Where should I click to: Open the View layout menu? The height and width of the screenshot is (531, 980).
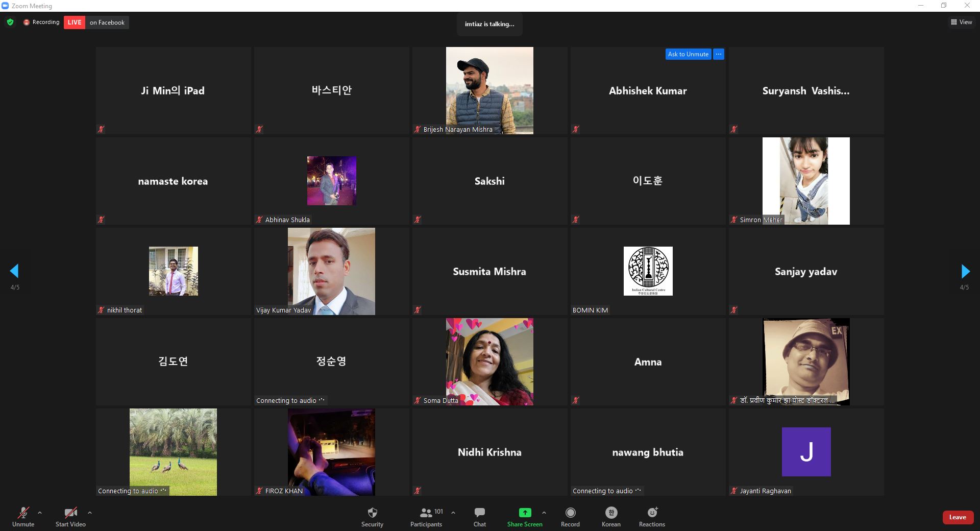[x=961, y=22]
